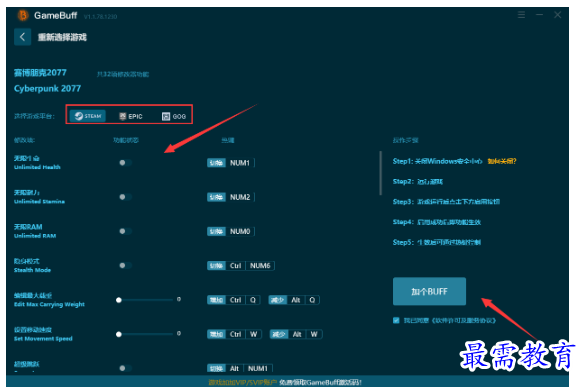
Task: Click the decrease tag beside Alt W
Action: [279, 334]
